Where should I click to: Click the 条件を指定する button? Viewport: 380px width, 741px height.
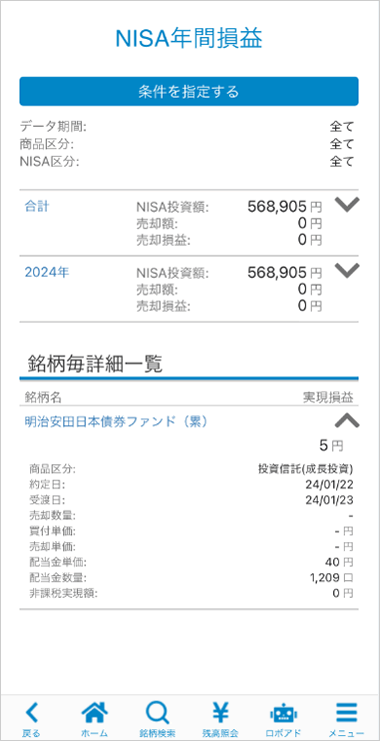pyautogui.click(x=189, y=91)
